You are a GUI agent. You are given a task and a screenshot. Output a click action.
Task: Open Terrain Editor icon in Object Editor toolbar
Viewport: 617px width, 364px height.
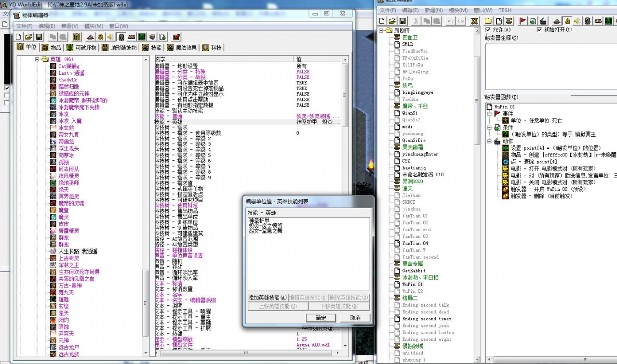[x=91, y=37]
